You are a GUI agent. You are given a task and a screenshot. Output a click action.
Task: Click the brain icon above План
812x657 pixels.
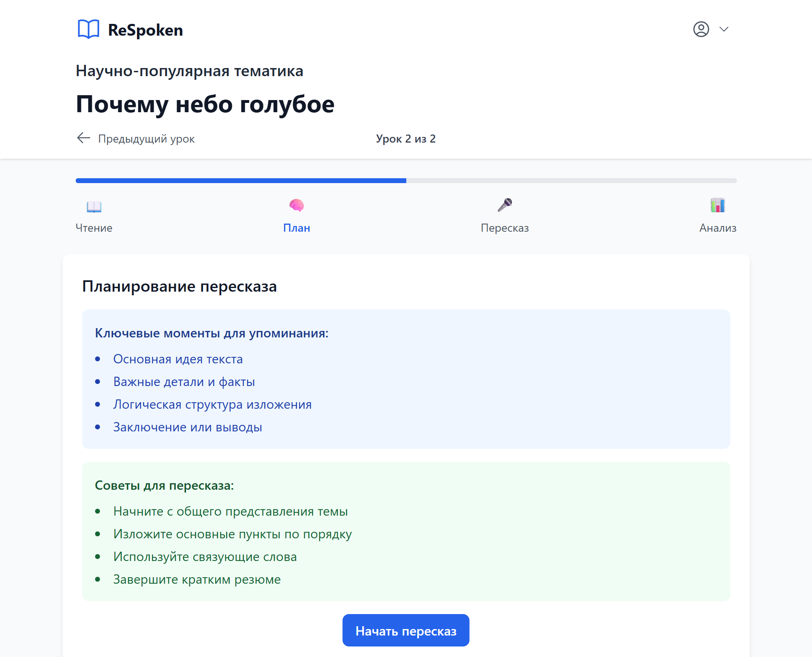tap(297, 206)
